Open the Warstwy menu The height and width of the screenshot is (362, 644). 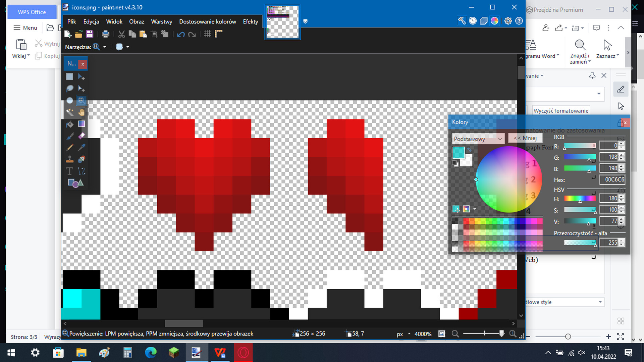pos(161,21)
